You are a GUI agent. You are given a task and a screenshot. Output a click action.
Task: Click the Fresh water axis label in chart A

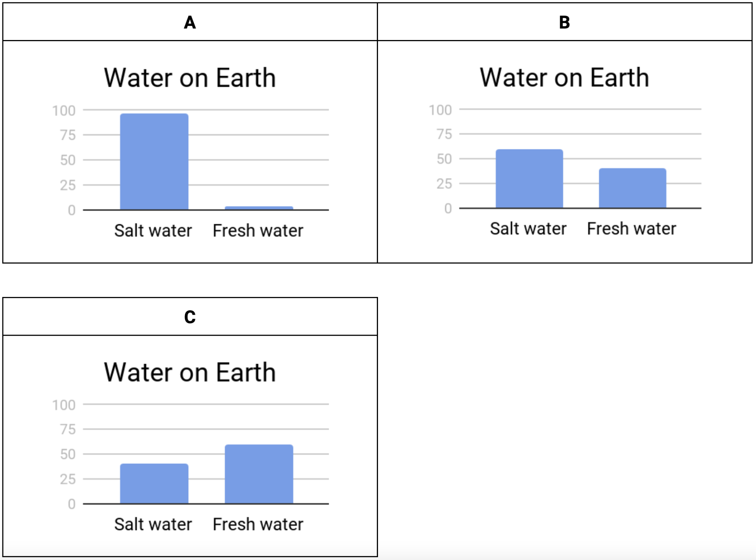[x=258, y=231]
